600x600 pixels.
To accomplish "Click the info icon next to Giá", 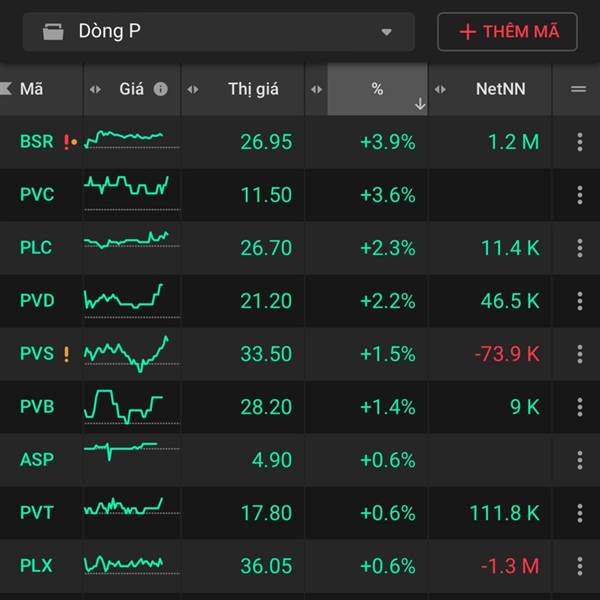I will click(160, 89).
